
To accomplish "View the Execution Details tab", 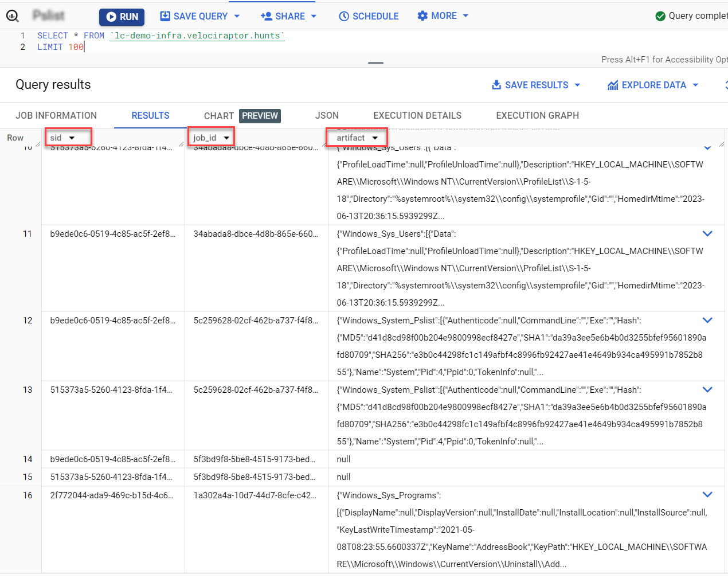I will [x=417, y=115].
